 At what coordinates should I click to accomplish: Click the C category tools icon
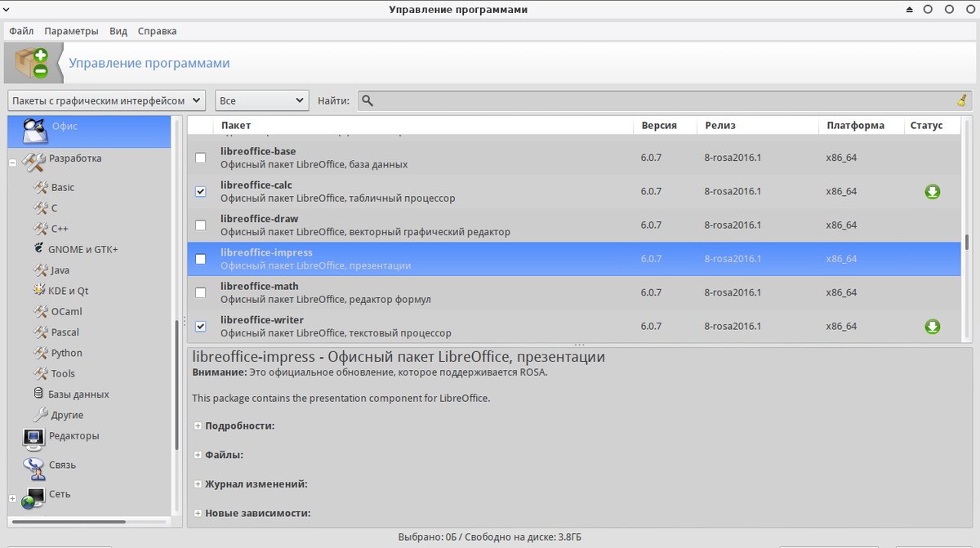coord(40,208)
